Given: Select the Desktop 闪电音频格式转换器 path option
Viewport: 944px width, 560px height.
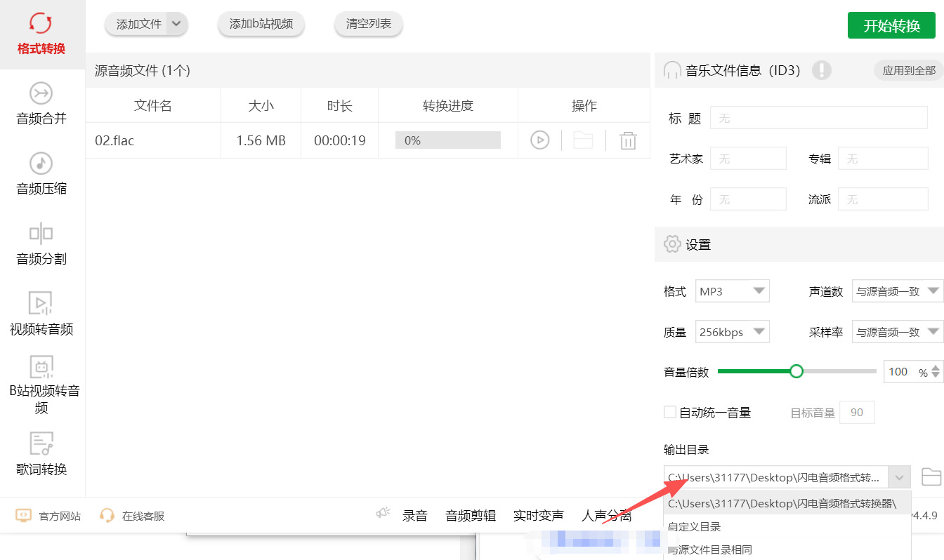Looking at the screenshot, I should pos(787,503).
